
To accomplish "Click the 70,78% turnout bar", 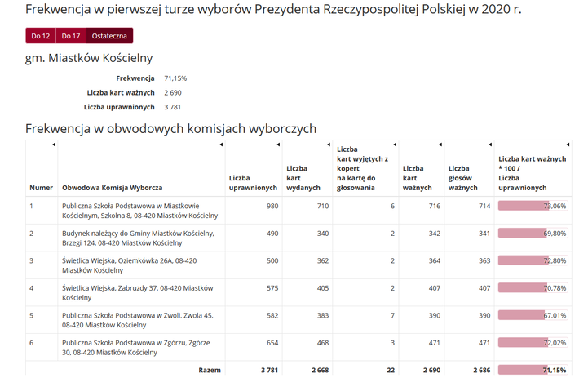I will tap(533, 288).
